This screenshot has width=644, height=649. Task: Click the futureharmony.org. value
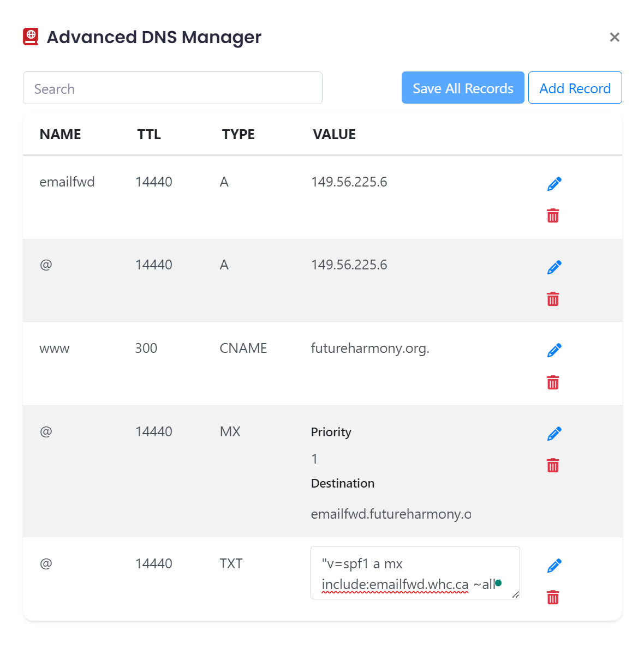tap(370, 348)
